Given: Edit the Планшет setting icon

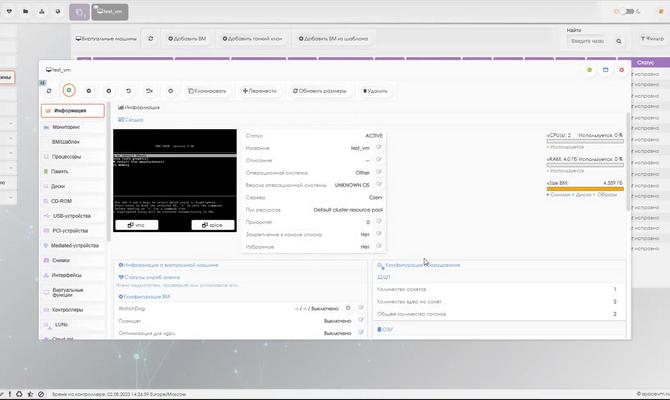Looking at the screenshot, I should click(361, 320).
